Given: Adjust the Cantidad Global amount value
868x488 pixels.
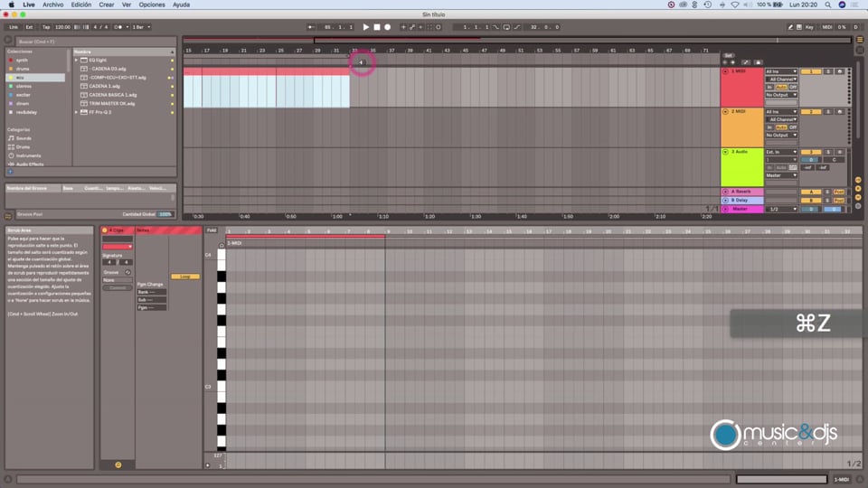Looking at the screenshot, I should (x=165, y=214).
